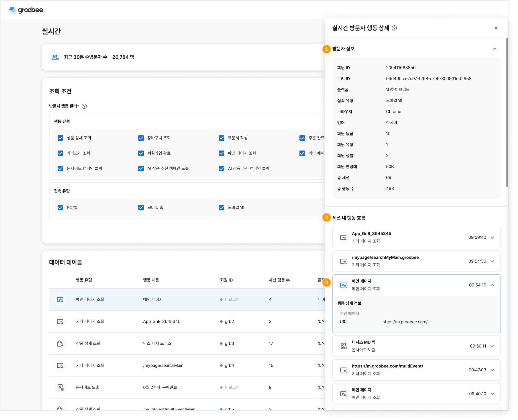Click icon of 티셔츠 MD 픽 session item
This screenshot has width=518, height=420.
[343, 346]
